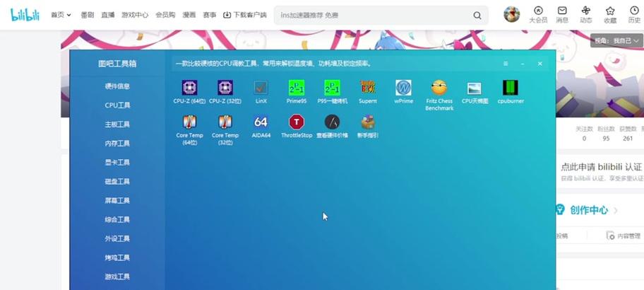644x290 pixels.
Task: Click the user avatar in bilibili header
Action: 512,14
